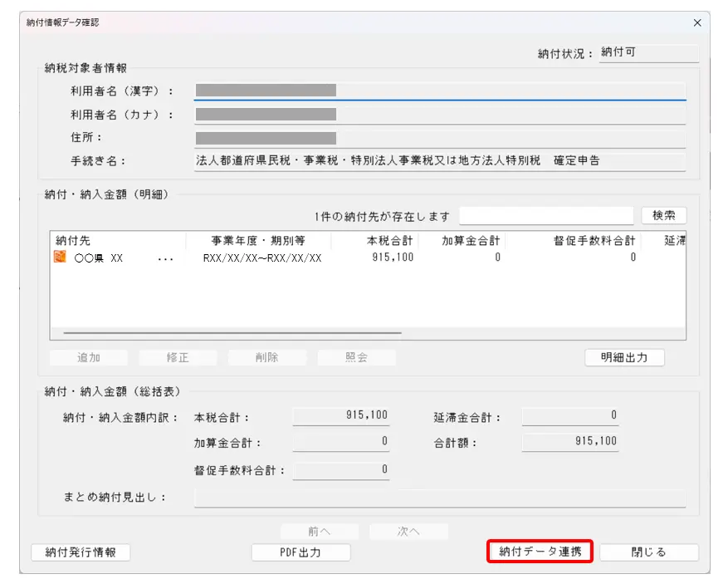Screen dimensions: 728x584
Task: Click the search input field beside 検索
Action: pos(546,216)
